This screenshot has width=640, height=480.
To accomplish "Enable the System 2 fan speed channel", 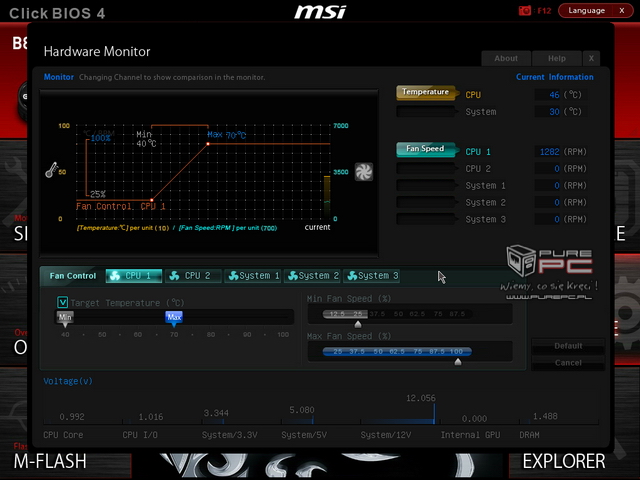I will (x=426, y=202).
